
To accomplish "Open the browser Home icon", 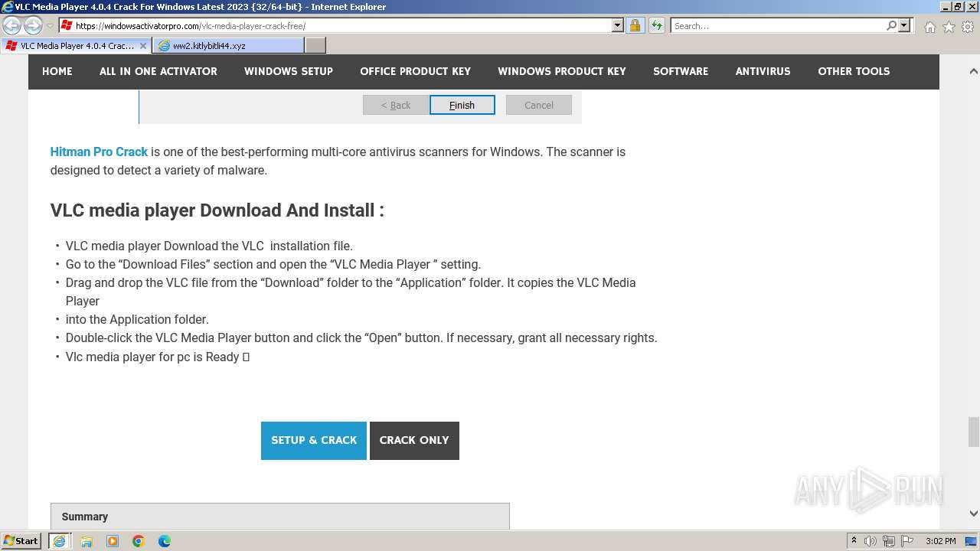I will pyautogui.click(x=929, y=27).
